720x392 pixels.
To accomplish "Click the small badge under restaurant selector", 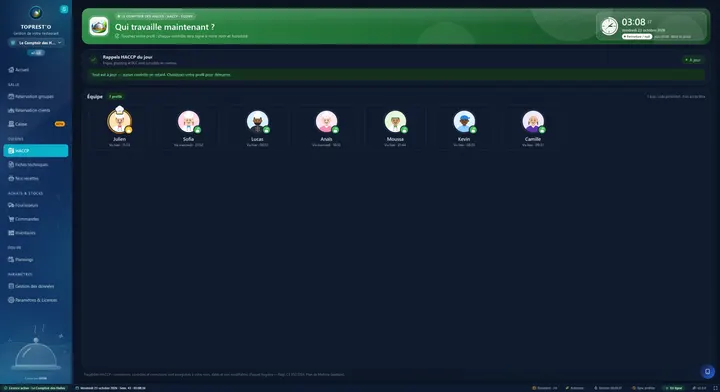I will click(x=36, y=53).
